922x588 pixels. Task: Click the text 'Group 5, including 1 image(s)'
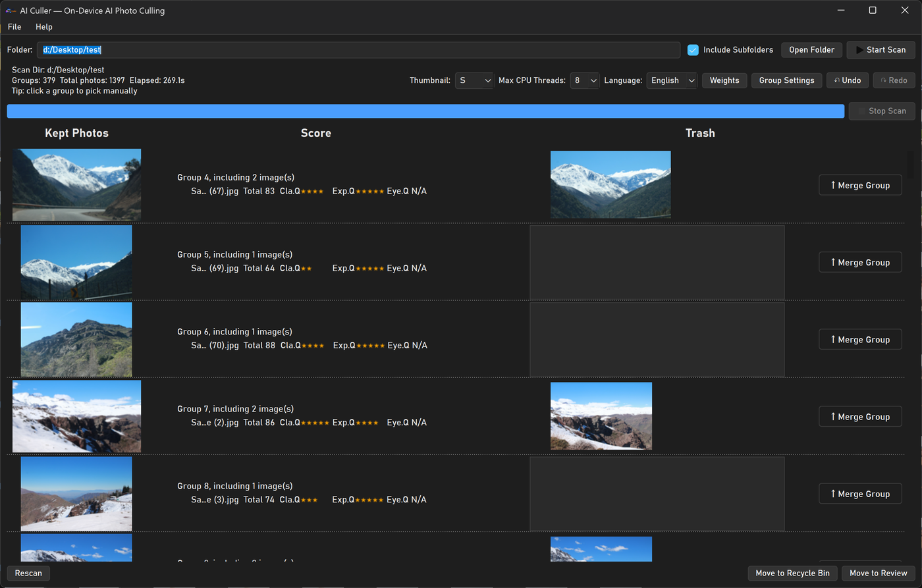[x=235, y=255]
